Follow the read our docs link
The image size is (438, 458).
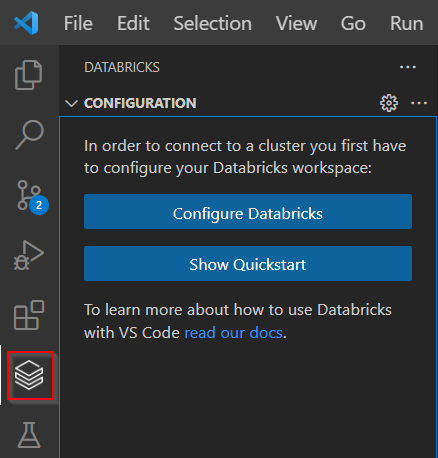click(234, 333)
